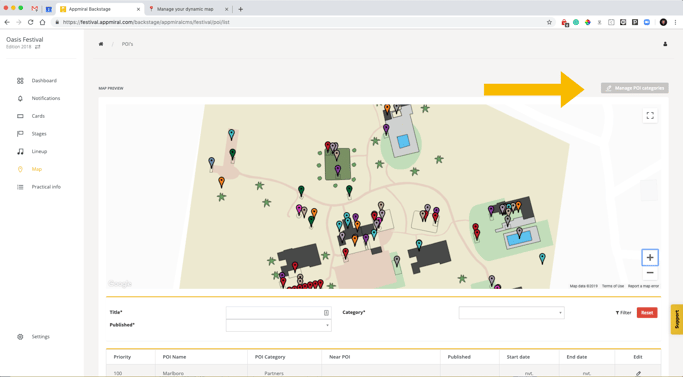The image size is (683, 377).
Task: Zoom out on the map
Action: point(650,273)
